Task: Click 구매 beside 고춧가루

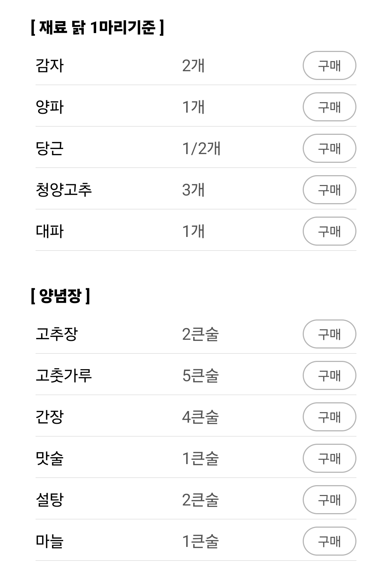Action: coord(329,375)
